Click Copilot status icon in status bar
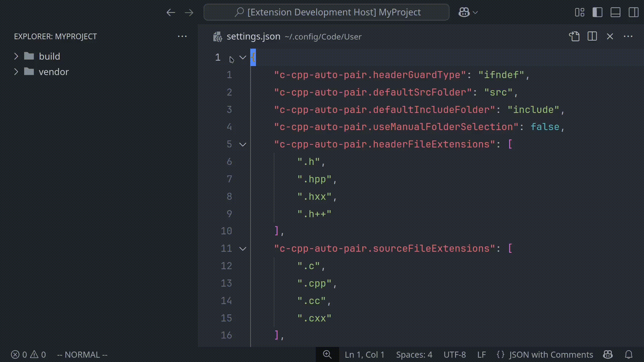 tap(608, 354)
